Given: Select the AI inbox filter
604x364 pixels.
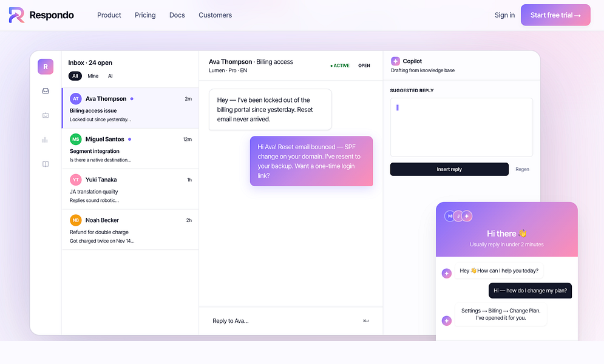Looking at the screenshot, I should tap(110, 76).
